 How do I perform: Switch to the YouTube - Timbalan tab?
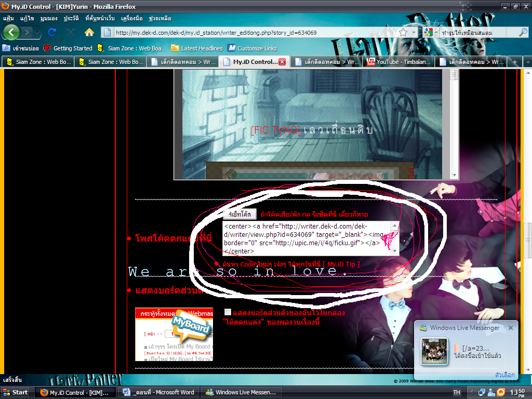pyautogui.click(x=399, y=62)
